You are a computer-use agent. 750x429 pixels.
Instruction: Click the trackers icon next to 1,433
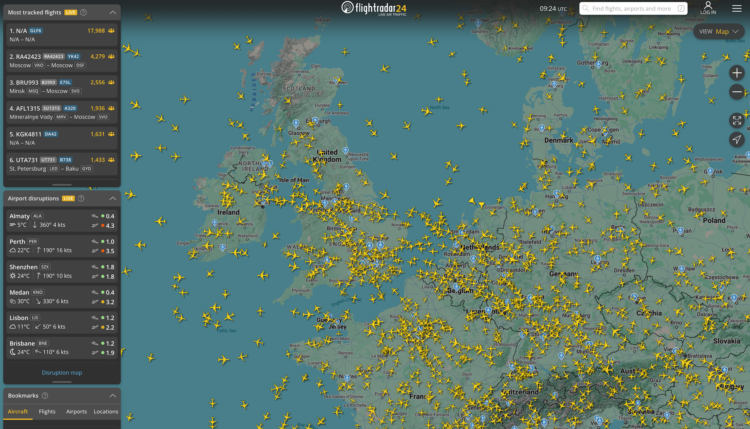(x=111, y=160)
